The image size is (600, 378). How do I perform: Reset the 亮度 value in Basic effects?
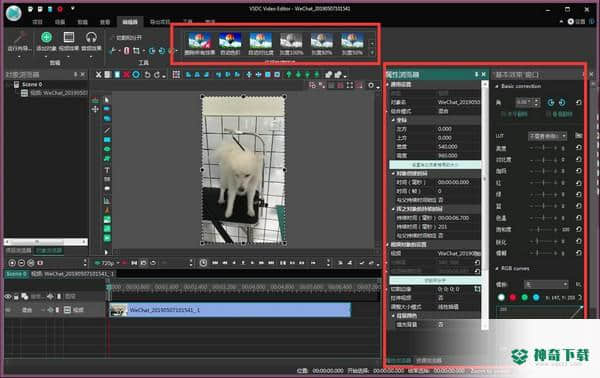[x=579, y=148]
